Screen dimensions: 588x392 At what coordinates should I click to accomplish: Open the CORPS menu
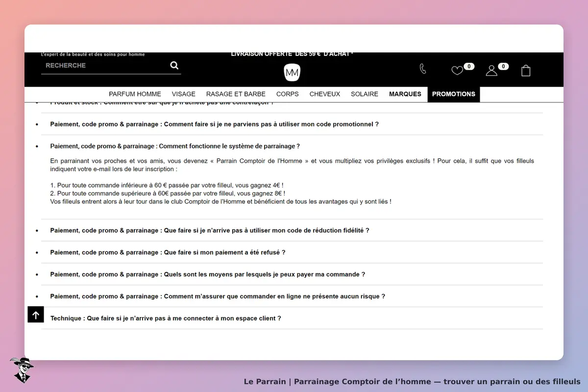tap(288, 94)
